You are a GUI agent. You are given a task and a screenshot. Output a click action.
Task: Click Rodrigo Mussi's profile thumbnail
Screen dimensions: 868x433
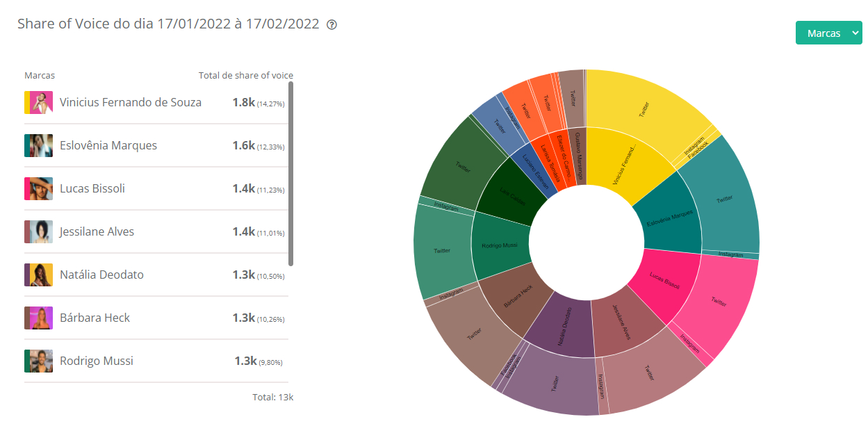pos(39,361)
